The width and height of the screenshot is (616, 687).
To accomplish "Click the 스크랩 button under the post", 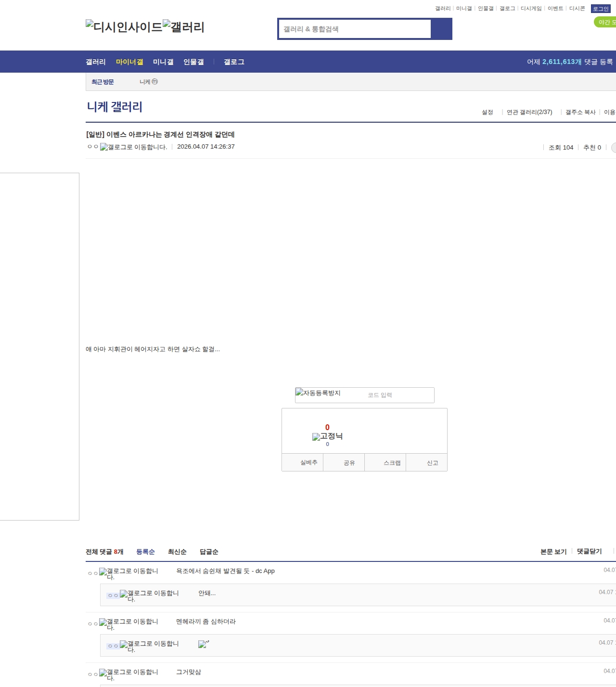I will tap(392, 463).
